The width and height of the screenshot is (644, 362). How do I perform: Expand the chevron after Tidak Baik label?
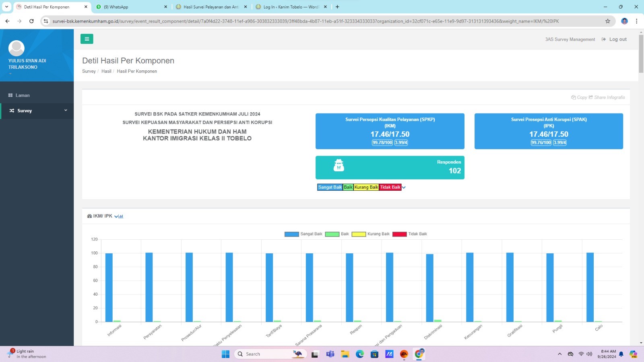[x=404, y=187]
